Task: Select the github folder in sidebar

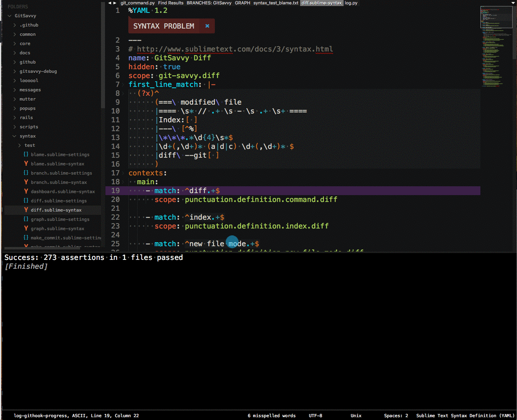Action: [27, 62]
